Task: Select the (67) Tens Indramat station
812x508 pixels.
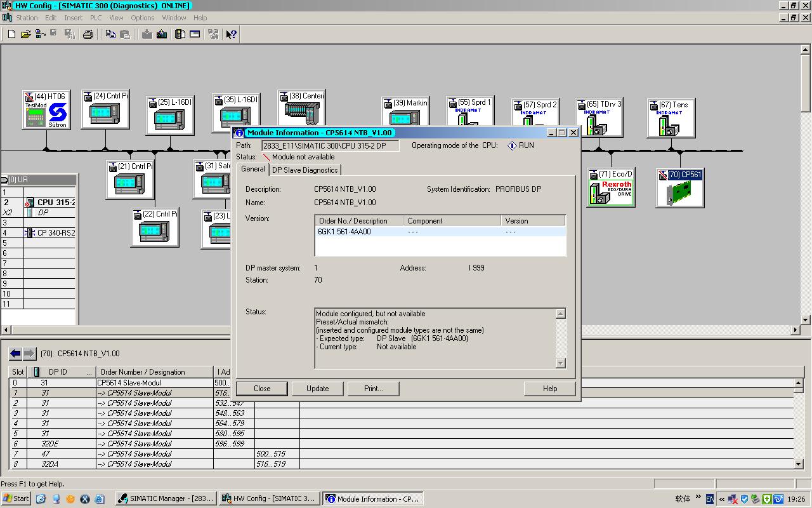Action: point(671,118)
